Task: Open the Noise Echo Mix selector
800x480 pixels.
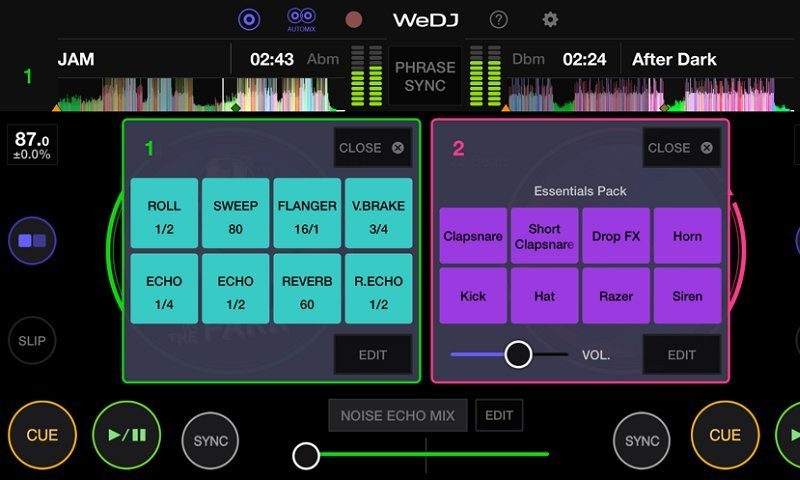Action: pos(397,416)
